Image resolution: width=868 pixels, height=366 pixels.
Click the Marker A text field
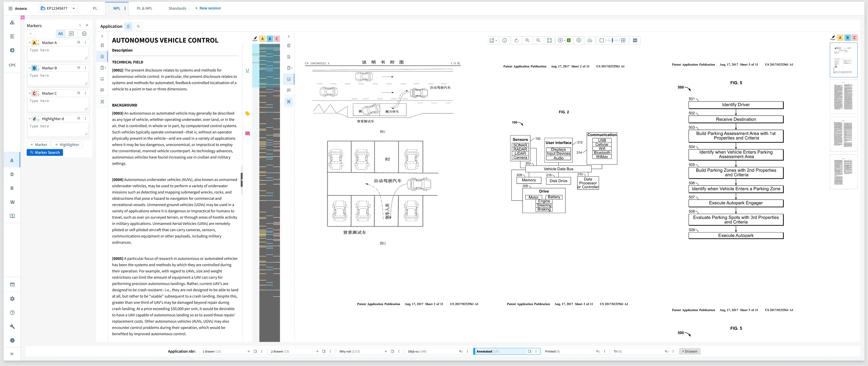pos(58,54)
